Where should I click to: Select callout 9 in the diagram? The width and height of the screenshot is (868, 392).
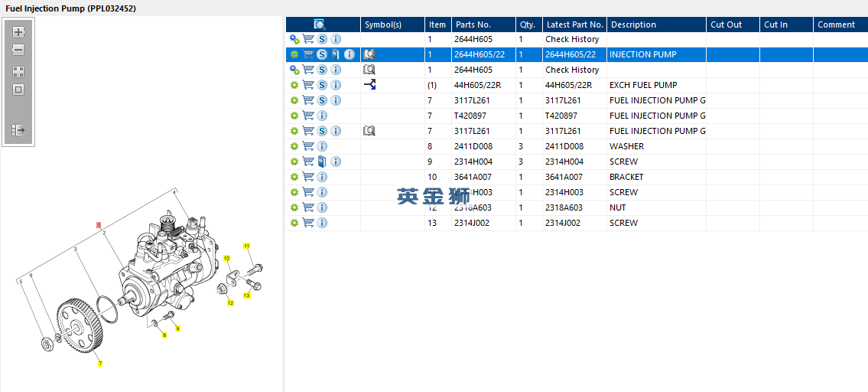click(x=177, y=328)
